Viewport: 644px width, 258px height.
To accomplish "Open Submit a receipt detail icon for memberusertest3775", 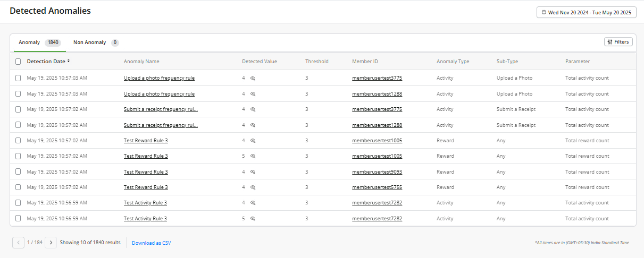I will pos(253,109).
